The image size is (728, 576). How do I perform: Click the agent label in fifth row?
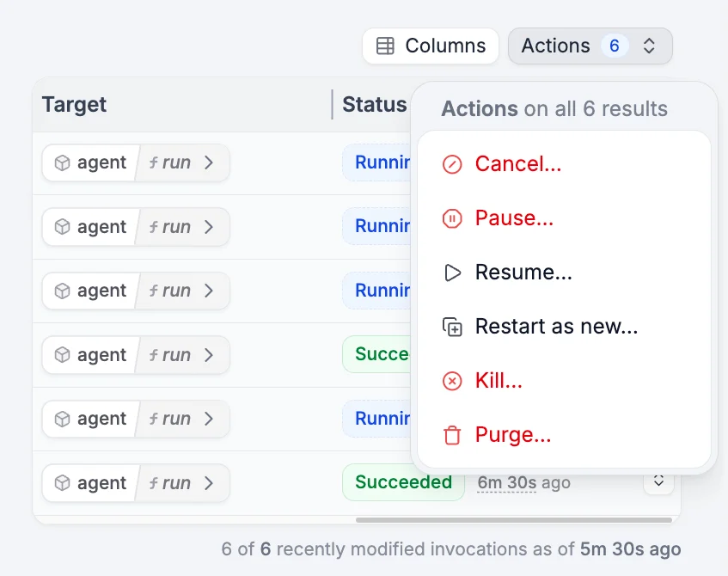click(101, 419)
